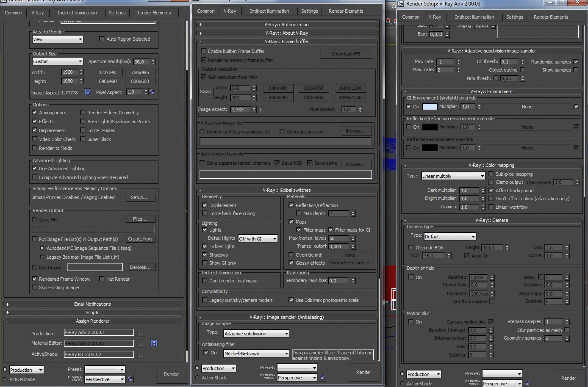Switch to Indirect illumination tab in middle window
The height and width of the screenshot is (387, 588).
[269, 11]
